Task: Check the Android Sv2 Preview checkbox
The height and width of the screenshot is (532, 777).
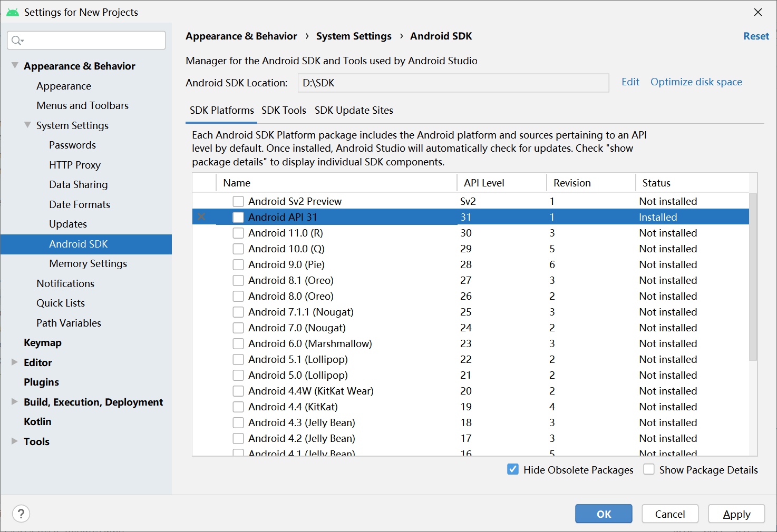Action: (238, 201)
